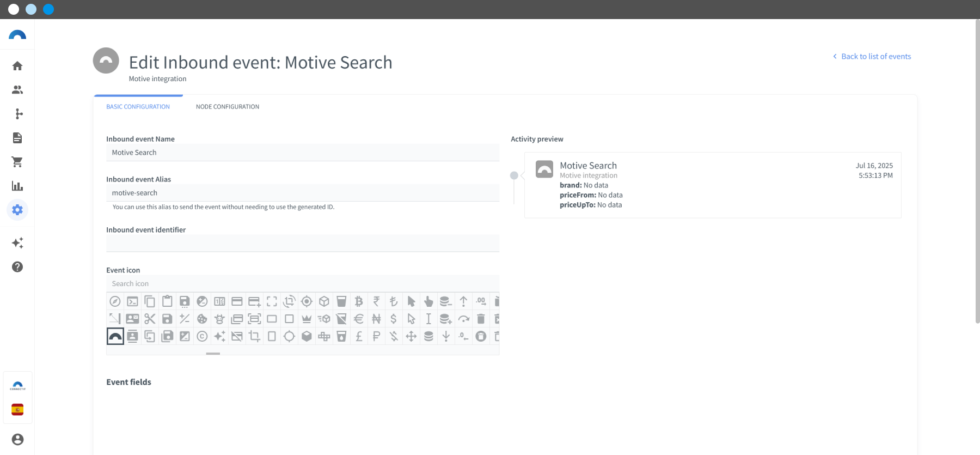
Task: Open the help question mark in sidebar
Action: [x=17, y=267]
